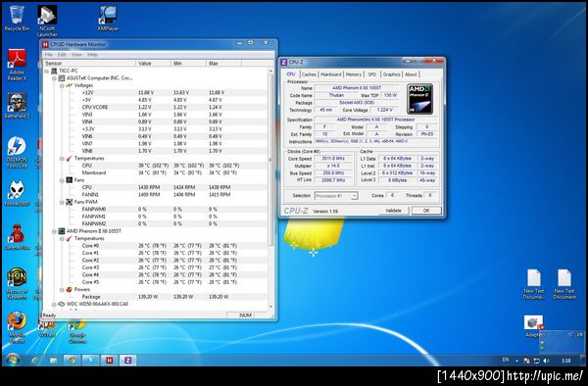Collapse the Fans group

click(x=62, y=180)
